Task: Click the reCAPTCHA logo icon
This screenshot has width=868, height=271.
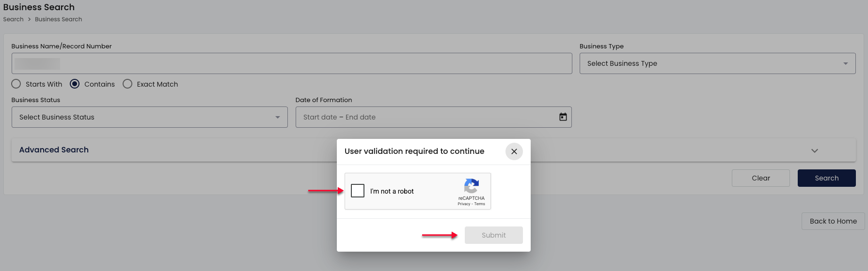Action: 471,186
